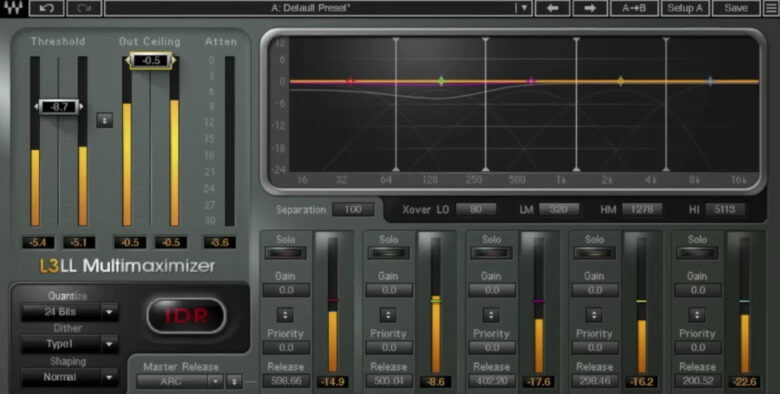The image size is (780, 394).
Task: Click the Release field showing 402.20
Action: 491,381
